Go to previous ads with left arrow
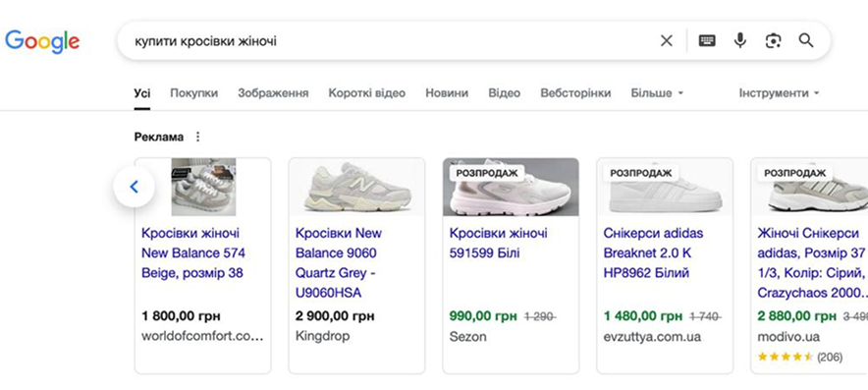 tap(134, 188)
